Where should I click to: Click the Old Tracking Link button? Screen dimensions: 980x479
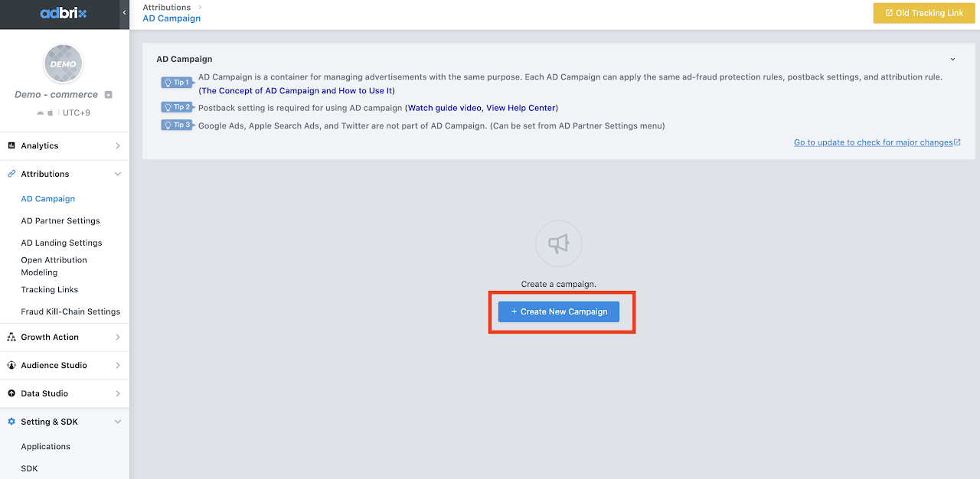tap(923, 13)
